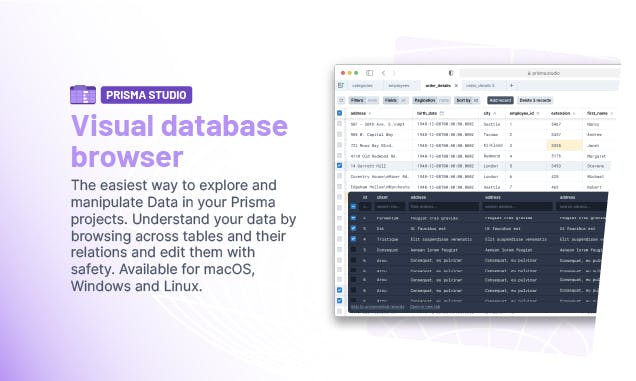This screenshot has height=381, width=636.
Task: Open the Pagination dropdown
Action: click(x=432, y=100)
